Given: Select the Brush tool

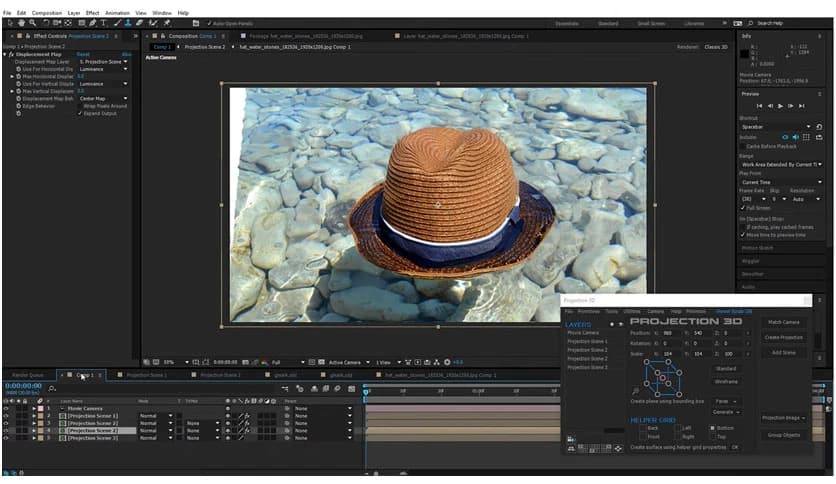Looking at the screenshot, I should click(x=117, y=23).
